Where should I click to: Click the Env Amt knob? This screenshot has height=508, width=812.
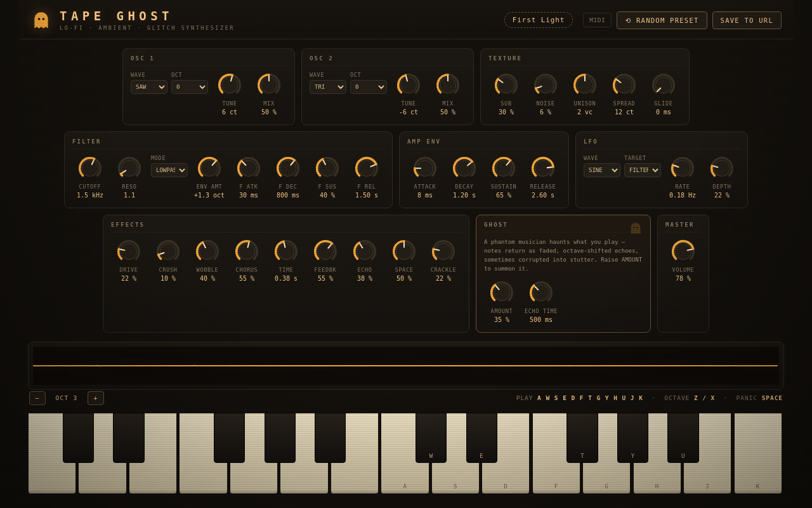209,168
